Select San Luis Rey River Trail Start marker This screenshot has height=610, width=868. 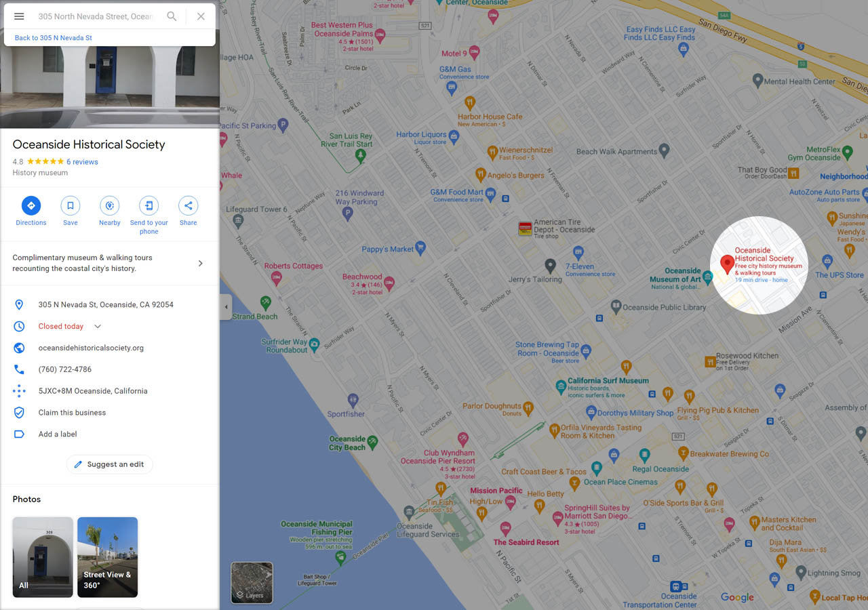pyautogui.click(x=361, y=155)
